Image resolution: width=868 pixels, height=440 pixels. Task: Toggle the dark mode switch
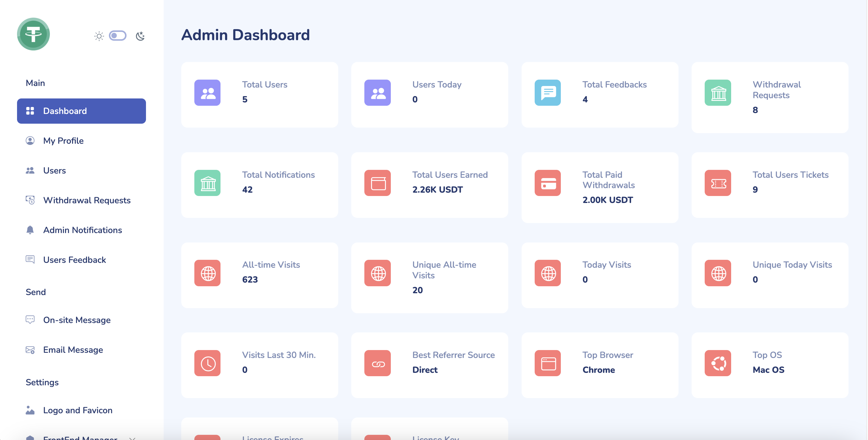tap(118, 36)
